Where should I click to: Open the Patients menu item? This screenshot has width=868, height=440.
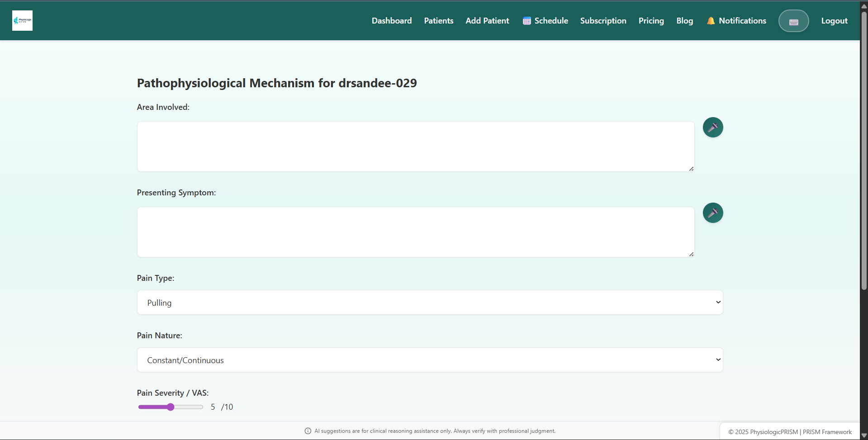tap(438, 21)
